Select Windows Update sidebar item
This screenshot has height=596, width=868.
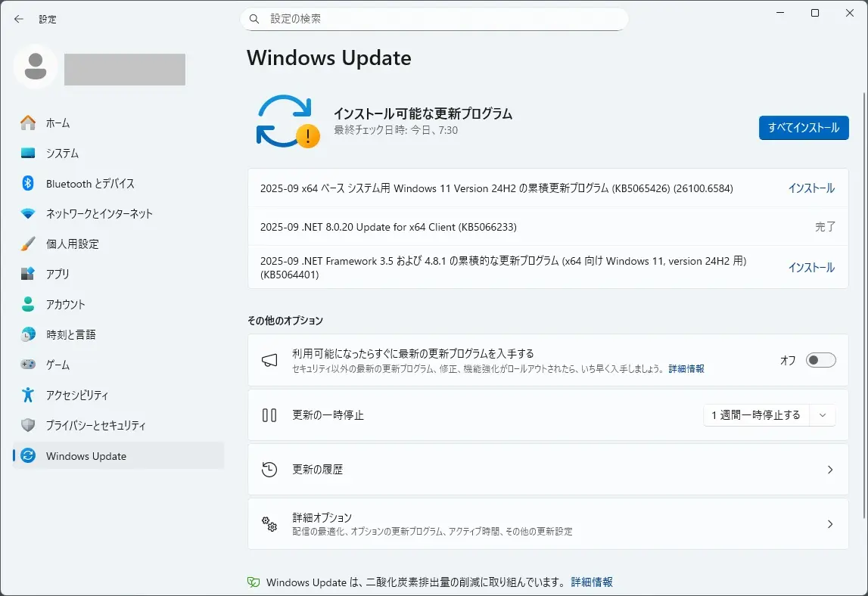[119, 455]
